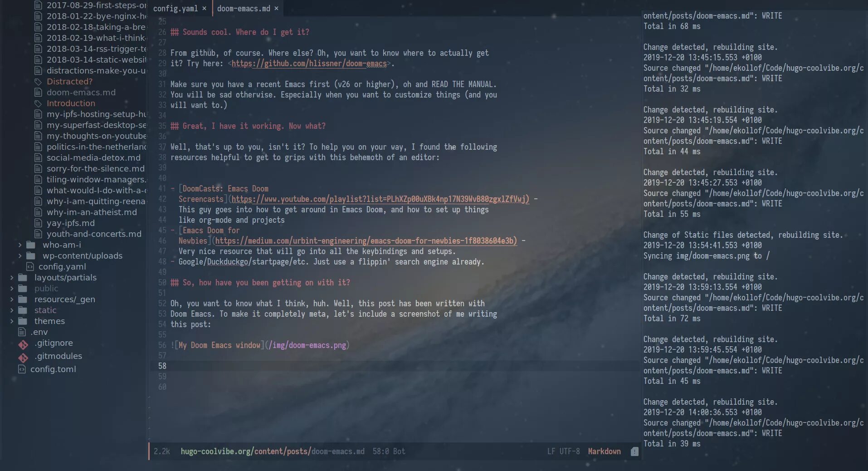This screenshot has width=868, height=471.
Task: Click the 58:0 Bot cursor position
Action: (389, 451)
